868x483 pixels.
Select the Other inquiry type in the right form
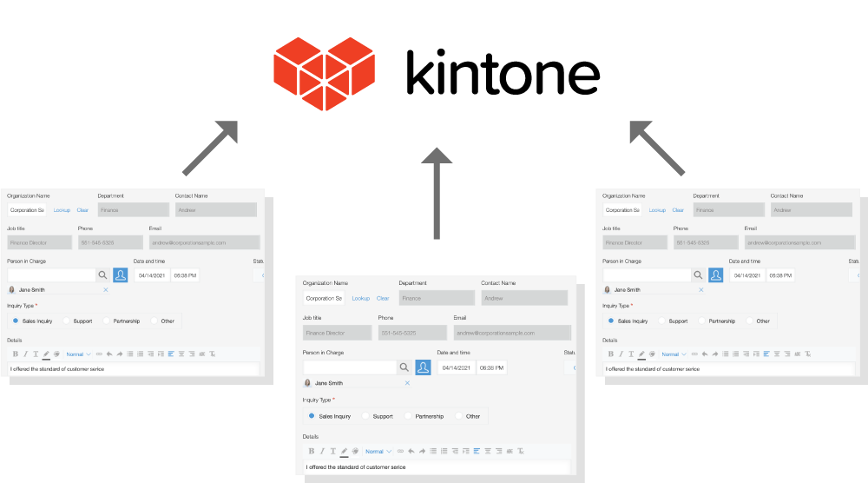pyautogui.click(x=749, y=321)
